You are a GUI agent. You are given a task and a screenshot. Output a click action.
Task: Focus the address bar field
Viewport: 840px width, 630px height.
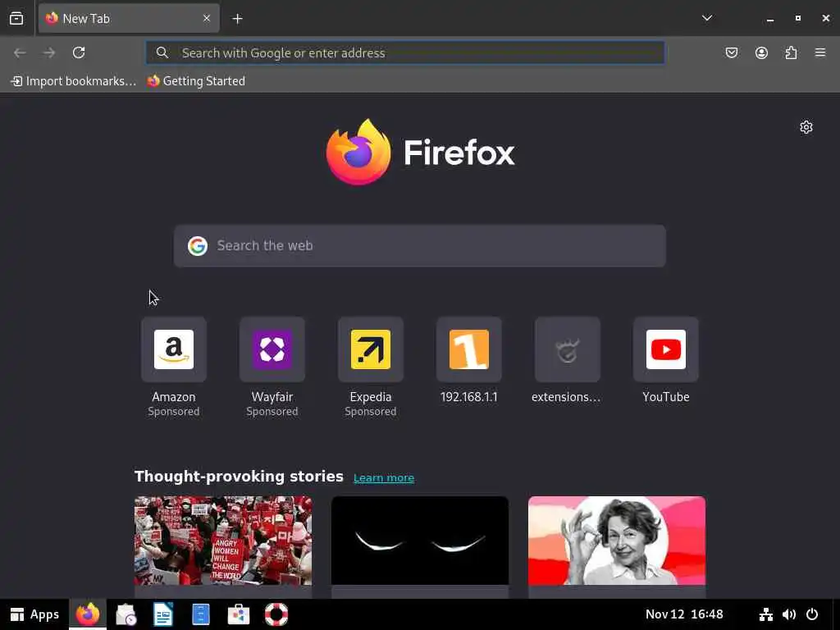click(x=405, y=52)
